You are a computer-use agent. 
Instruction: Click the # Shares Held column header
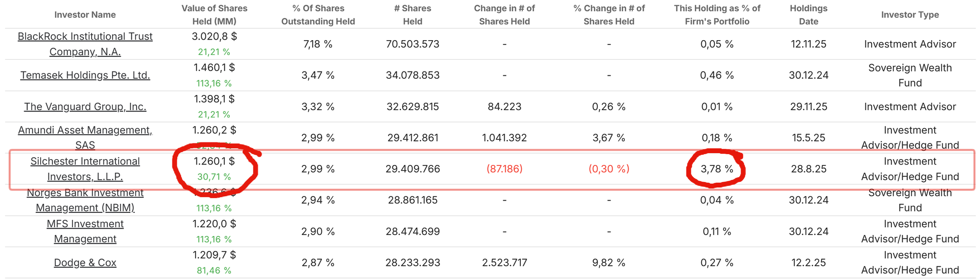(413, 15)
